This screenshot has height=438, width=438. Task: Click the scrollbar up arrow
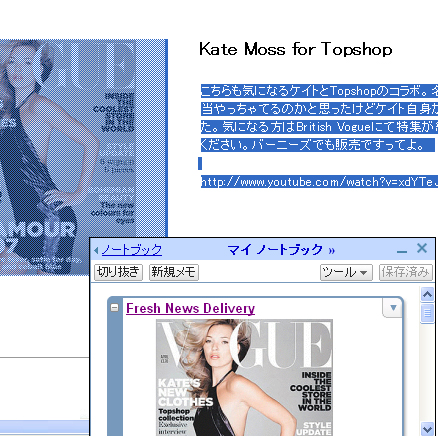tap(427, 294)
